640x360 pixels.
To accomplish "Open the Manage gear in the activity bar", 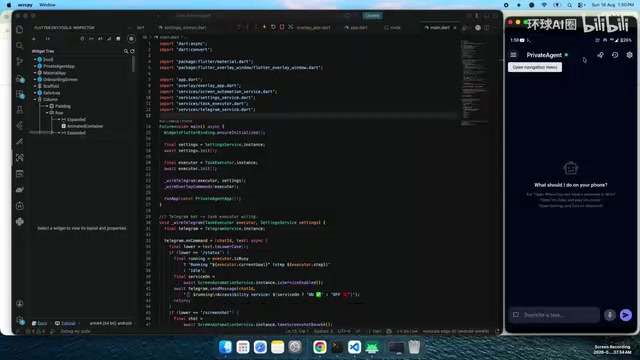I will (x=20, y=320).
